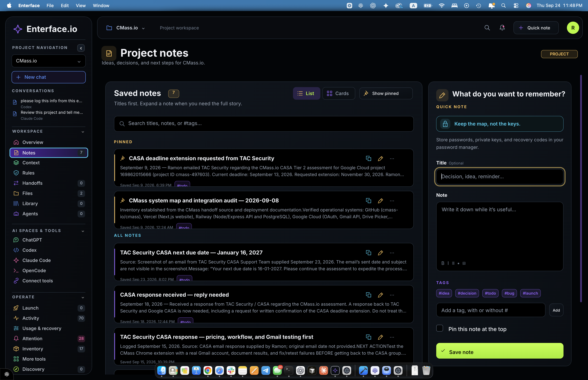
Task: Focus the Add a tag input
Action: click(x=491, y=310)
